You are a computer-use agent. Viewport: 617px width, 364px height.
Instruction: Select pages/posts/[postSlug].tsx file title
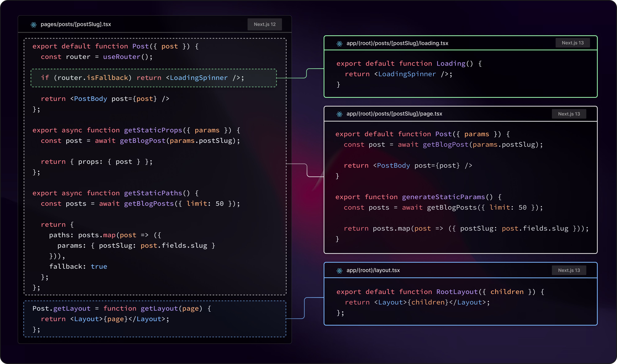point(76,24)
